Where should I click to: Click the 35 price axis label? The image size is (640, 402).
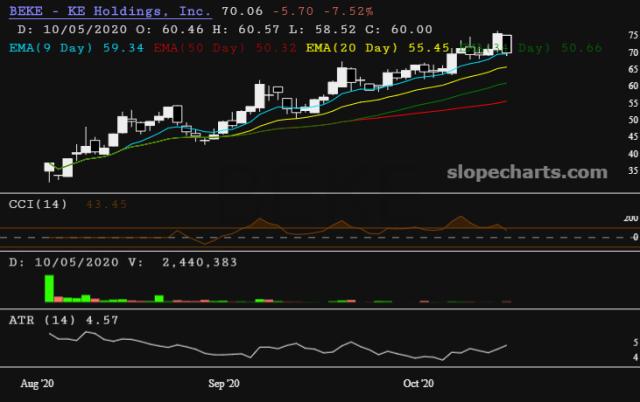point(630,171)
